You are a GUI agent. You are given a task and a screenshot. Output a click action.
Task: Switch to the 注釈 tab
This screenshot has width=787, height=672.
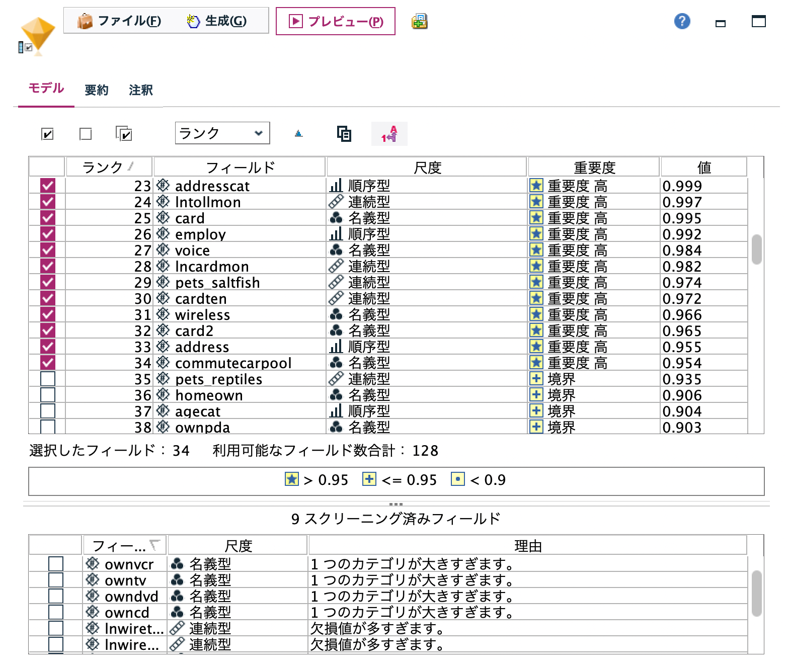pos(140,90)
